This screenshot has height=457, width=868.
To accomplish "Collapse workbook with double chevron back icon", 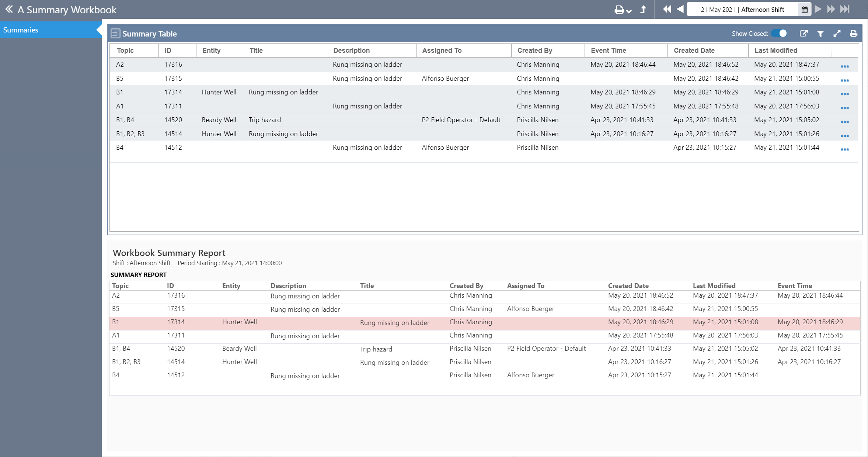I will (9, 9).
